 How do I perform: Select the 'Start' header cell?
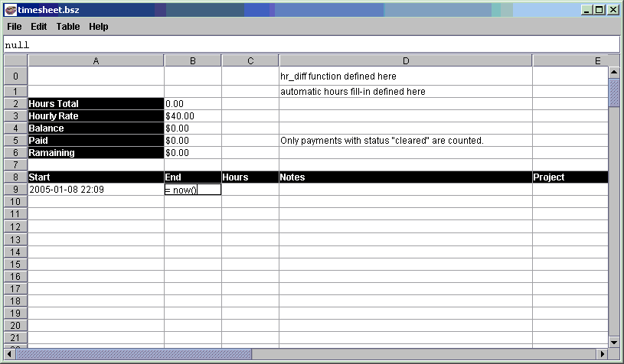click(x=96, y=177)
